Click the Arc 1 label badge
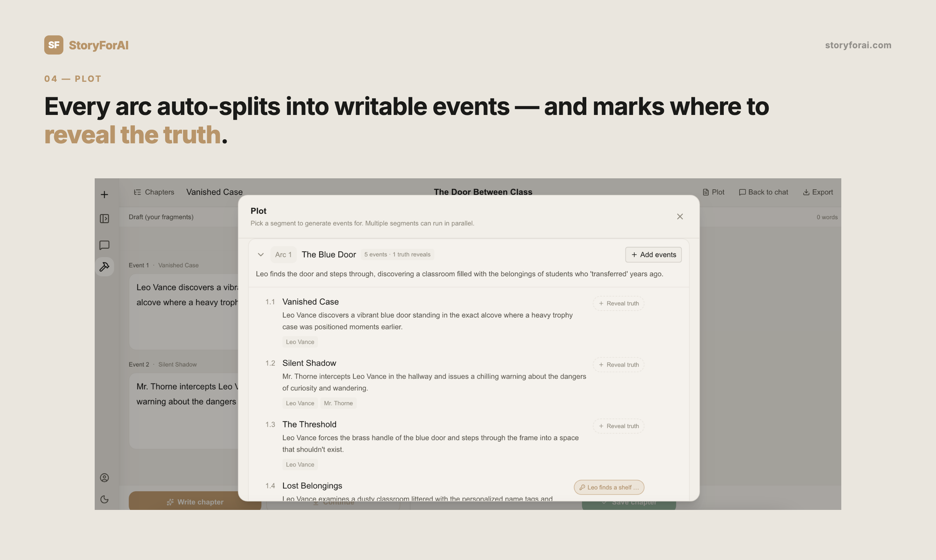 (283, 255)
